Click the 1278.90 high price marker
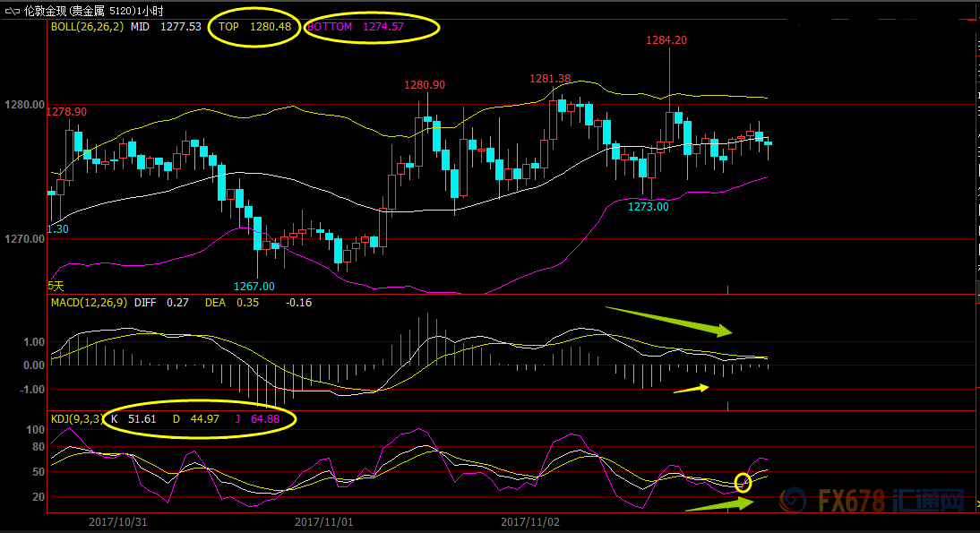This screenshot has height=533, width=980. 67,112
